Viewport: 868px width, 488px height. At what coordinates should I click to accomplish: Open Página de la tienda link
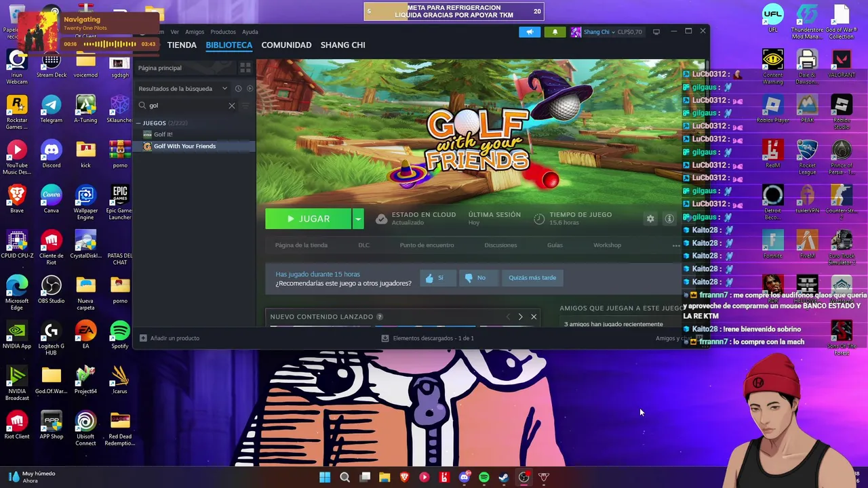coord(301,245)
